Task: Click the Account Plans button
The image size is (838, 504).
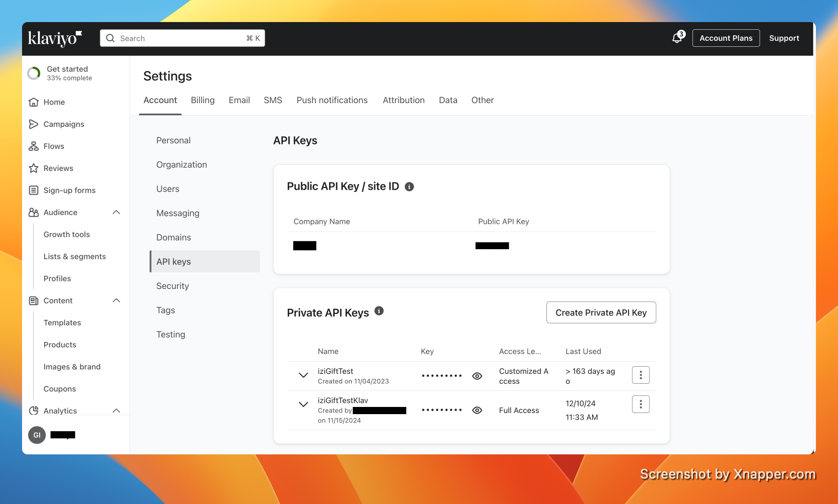Action: point(726,38)
